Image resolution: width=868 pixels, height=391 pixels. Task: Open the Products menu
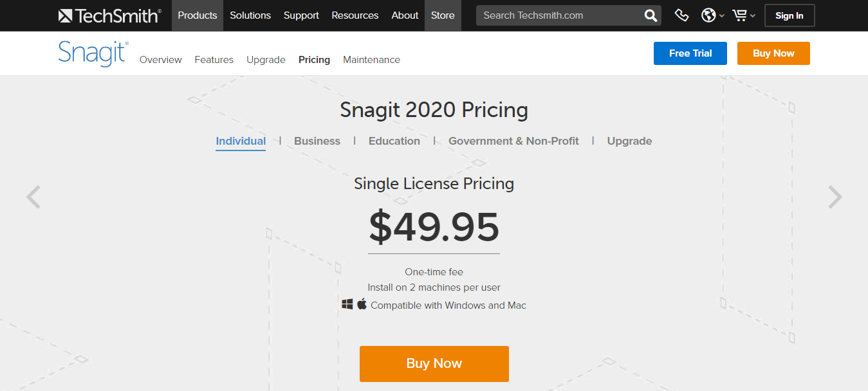coord(198,15)
